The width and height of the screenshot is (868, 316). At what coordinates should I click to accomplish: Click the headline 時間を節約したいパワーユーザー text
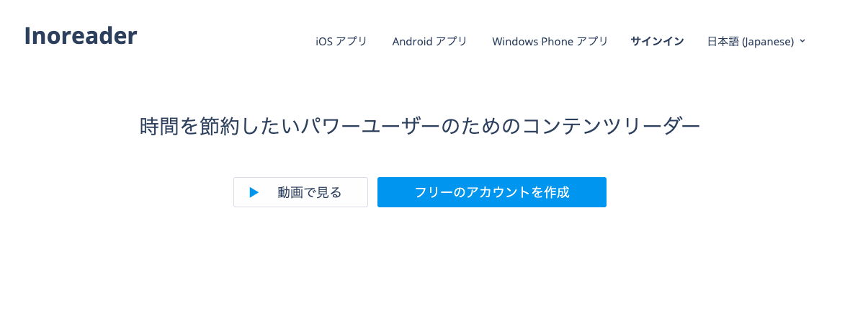point(289,126)
